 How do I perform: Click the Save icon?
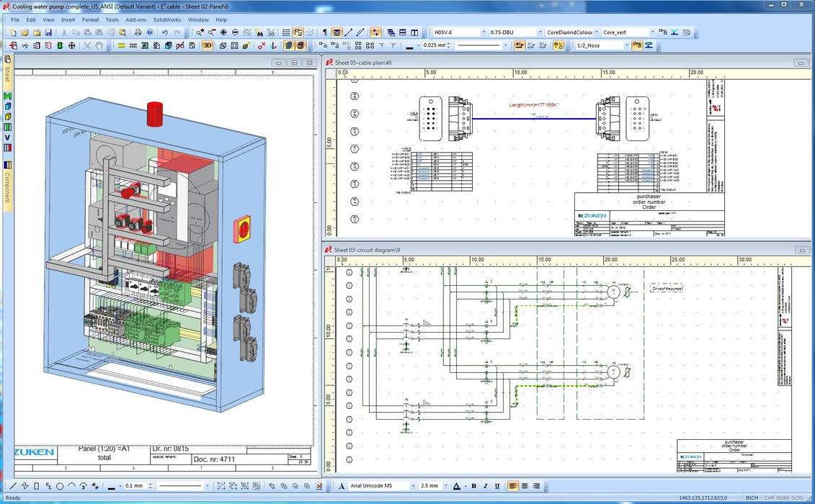tap(49, 32)
